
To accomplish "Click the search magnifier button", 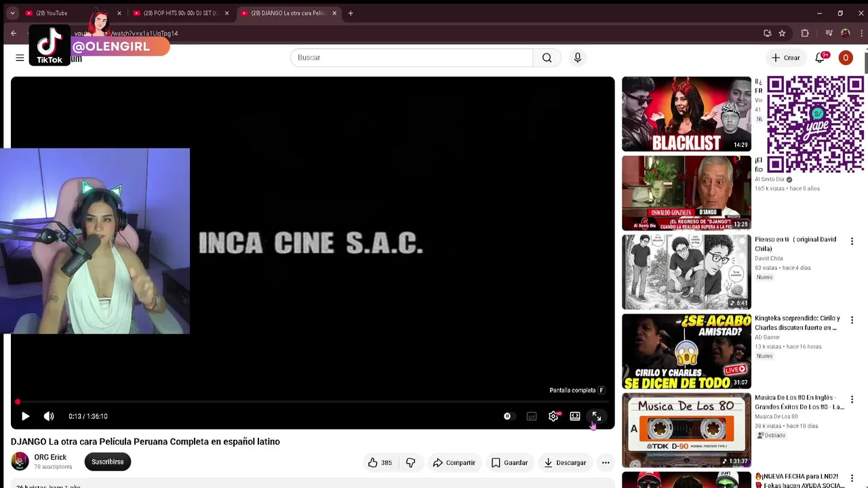I will tap(547, 58).
